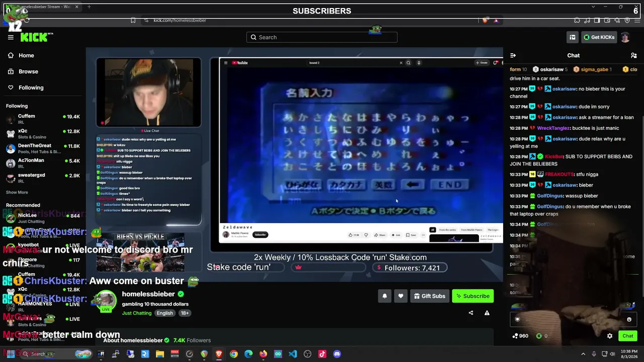The image size is (644, 362).
Task: Open Discord from the taskbar
Action: [x=337, y=354]
